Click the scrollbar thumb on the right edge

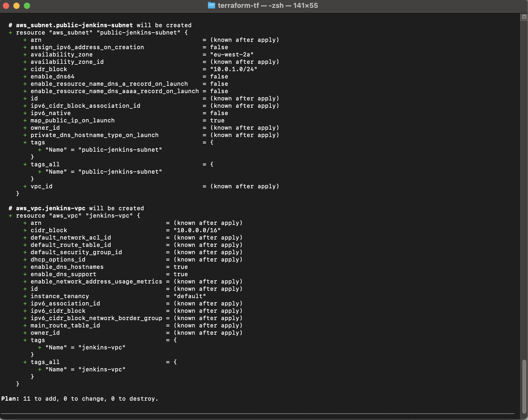(x=524, y=387)
